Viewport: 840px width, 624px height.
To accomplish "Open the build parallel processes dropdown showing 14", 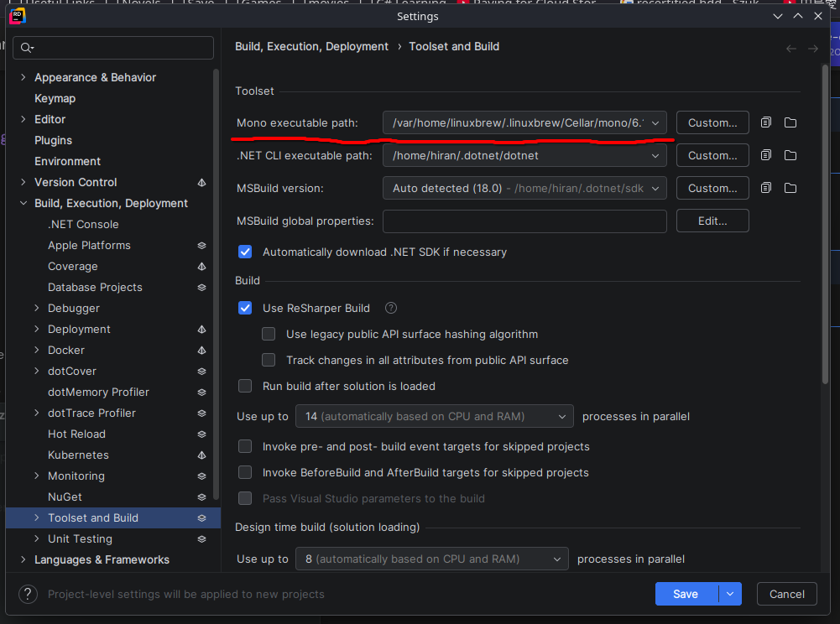I will pyautogui.click(x=435, y=416).
